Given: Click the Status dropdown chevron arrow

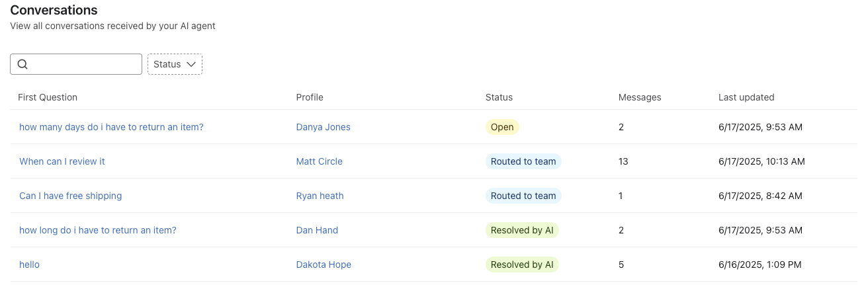Looking at the screenshot, I should [191, 64].
